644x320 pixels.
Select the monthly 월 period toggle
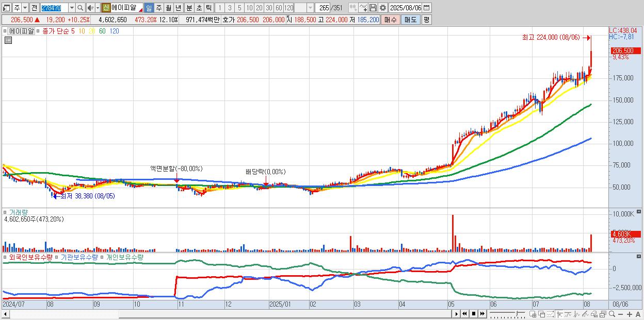(x=168, y=8)
